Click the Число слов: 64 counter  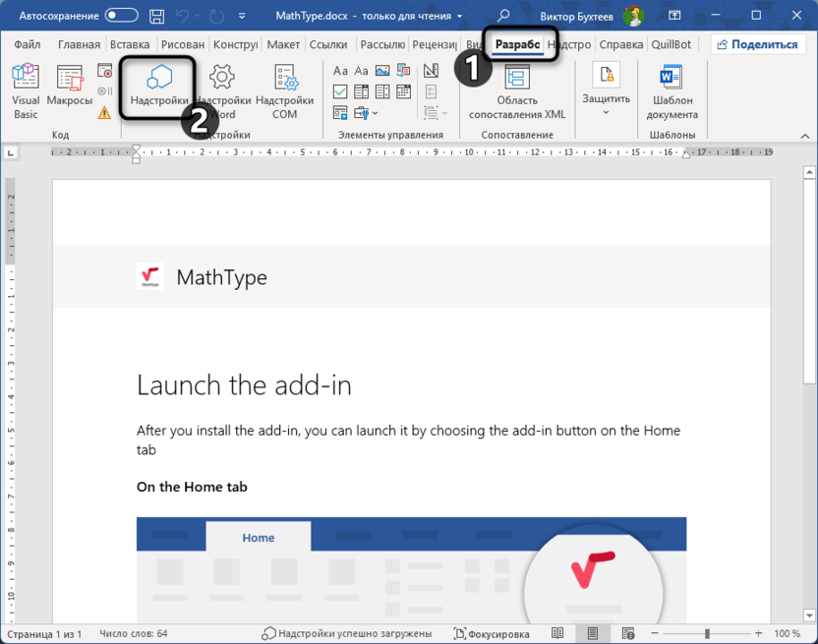(x=134, y=634)
